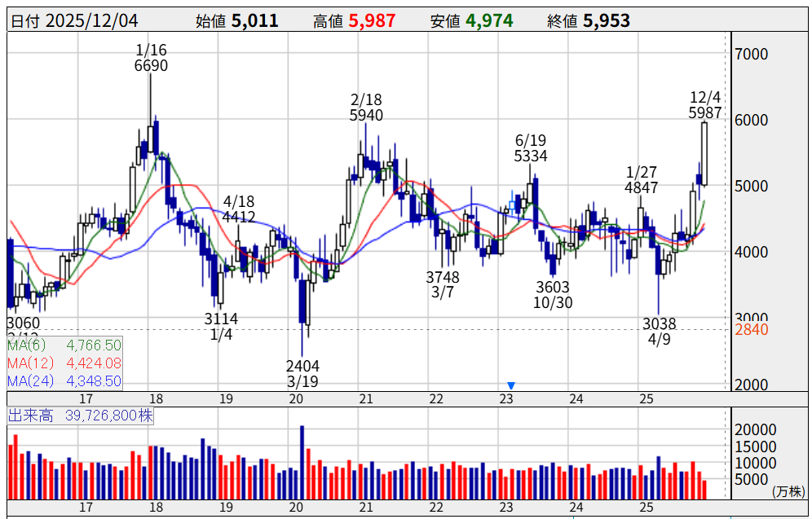Click the 2/18 5940 high annotation

[366, 108]
